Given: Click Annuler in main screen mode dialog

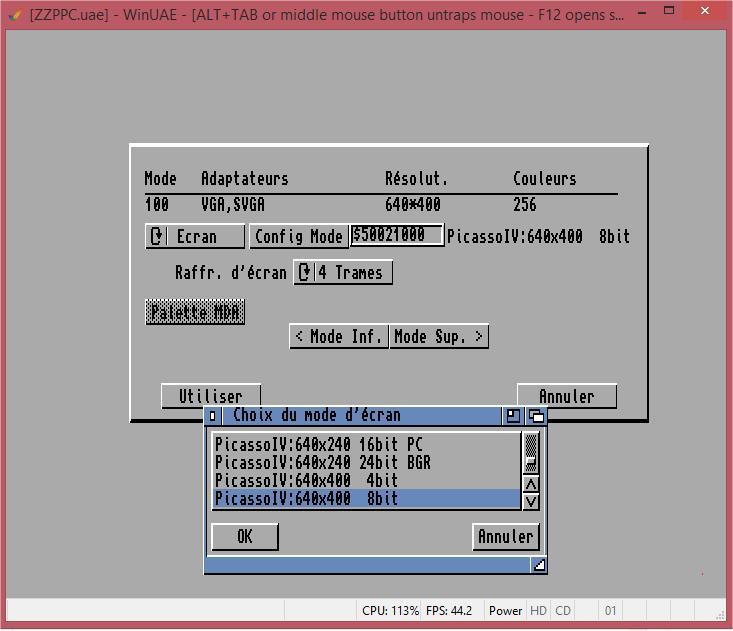Looking at the screenshot, I should click(567, 396).
